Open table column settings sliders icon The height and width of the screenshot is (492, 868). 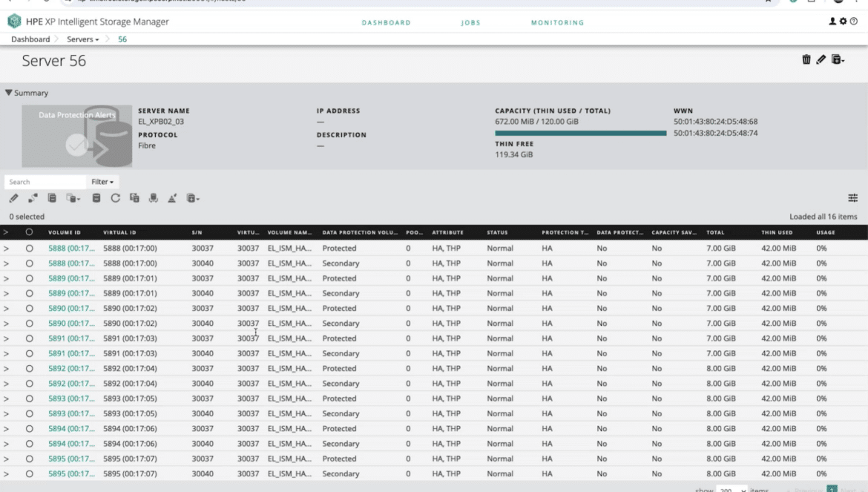[x=852, y=198]
